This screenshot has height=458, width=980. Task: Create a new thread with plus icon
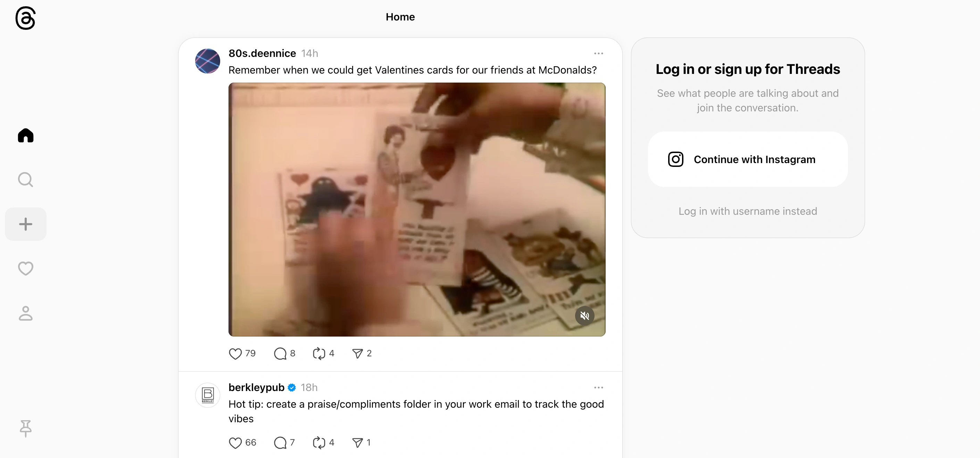pos(25,224)
